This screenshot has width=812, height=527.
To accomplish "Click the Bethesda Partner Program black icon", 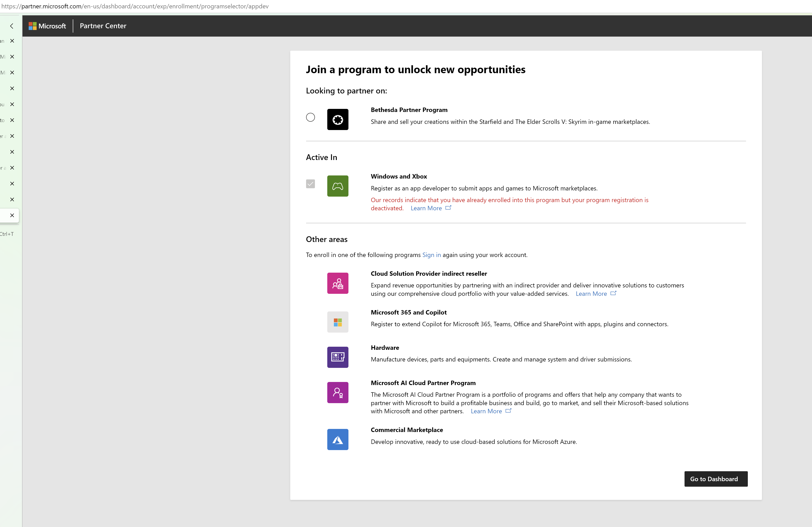I will point(337,119).
